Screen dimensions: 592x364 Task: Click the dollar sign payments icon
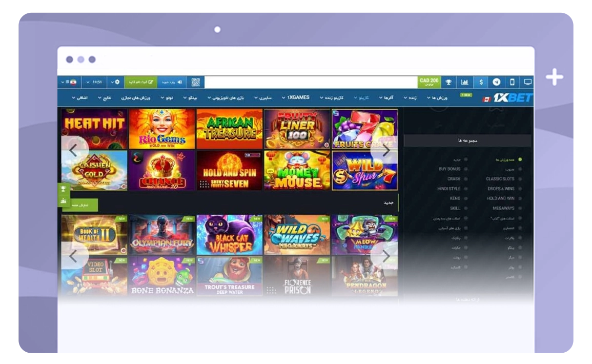click(x=481, y=82)
